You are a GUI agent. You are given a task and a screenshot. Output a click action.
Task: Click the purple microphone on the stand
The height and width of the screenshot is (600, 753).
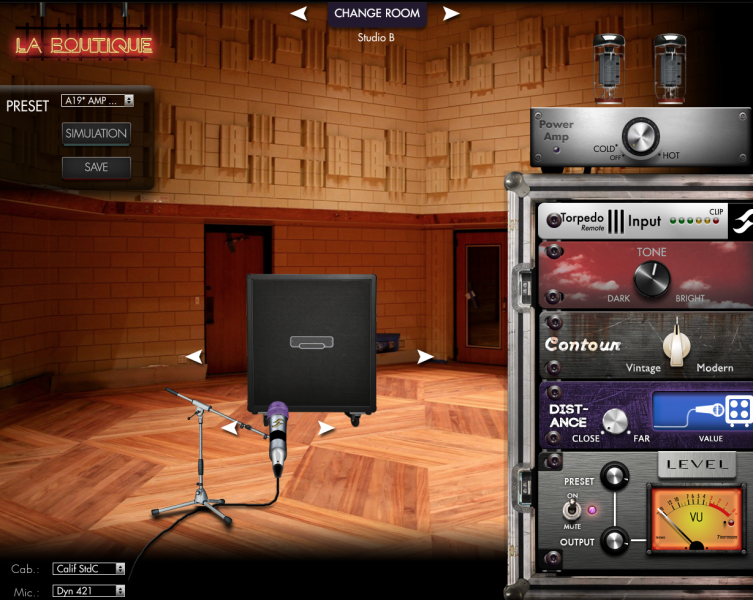(x=278, y=439)
